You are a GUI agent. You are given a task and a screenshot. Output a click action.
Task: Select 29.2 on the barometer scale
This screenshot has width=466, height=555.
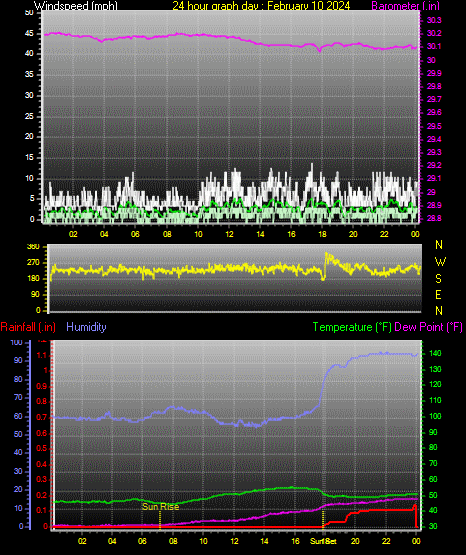pyautogui.click(x=434, y=165)
